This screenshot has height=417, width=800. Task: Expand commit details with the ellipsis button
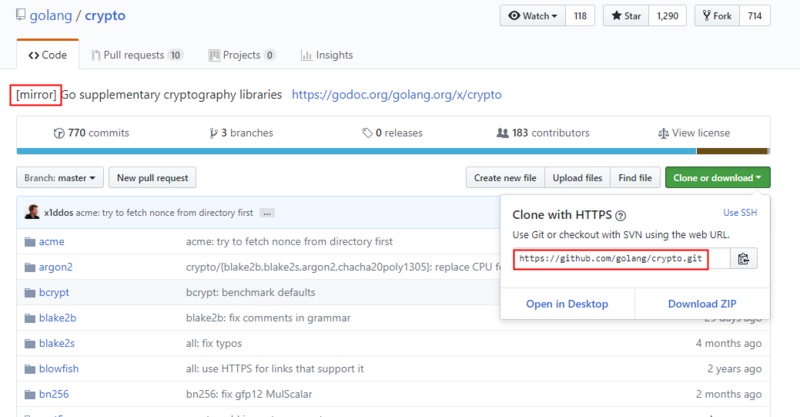[267, 213]
